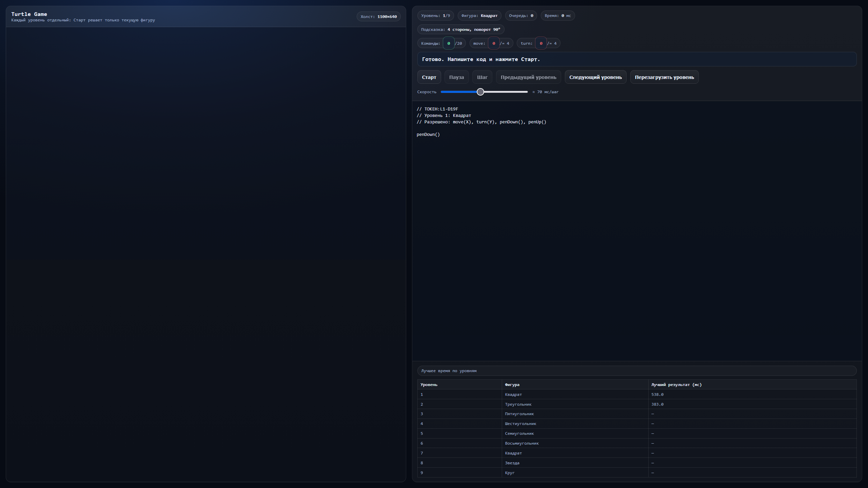Click the Уровень 1/9 badge
This screenshot has height=488, width=868.
click(435, 15)
